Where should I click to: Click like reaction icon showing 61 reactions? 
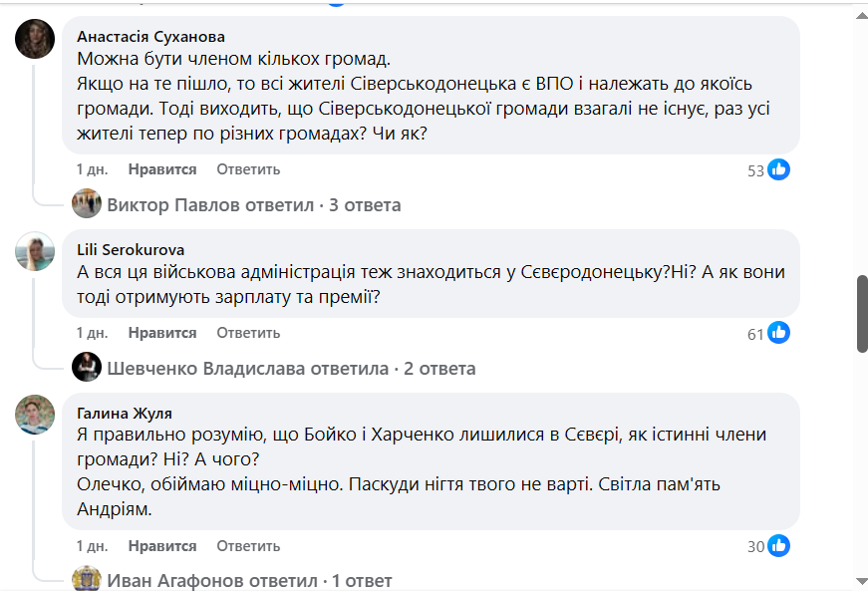pyautogui.click(x=779, y=333)
